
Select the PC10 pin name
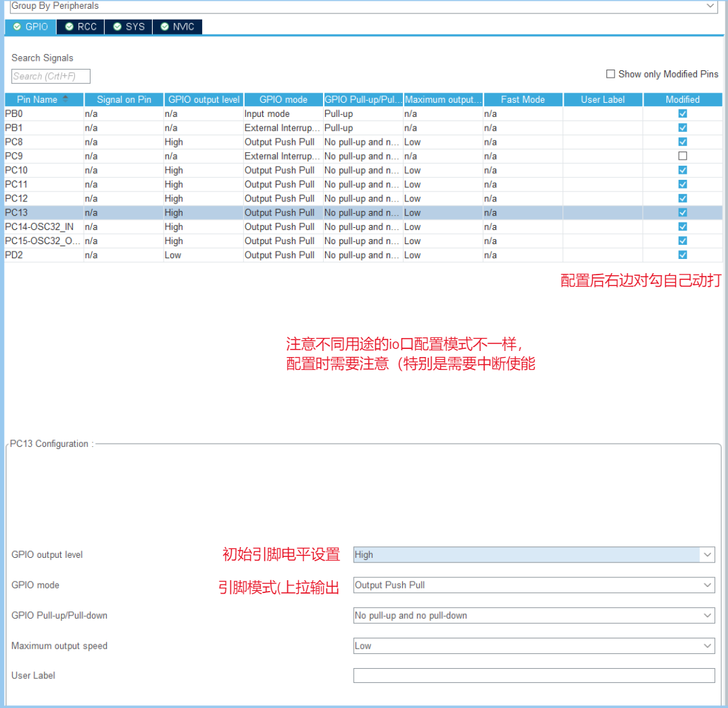tap(16, 170)
